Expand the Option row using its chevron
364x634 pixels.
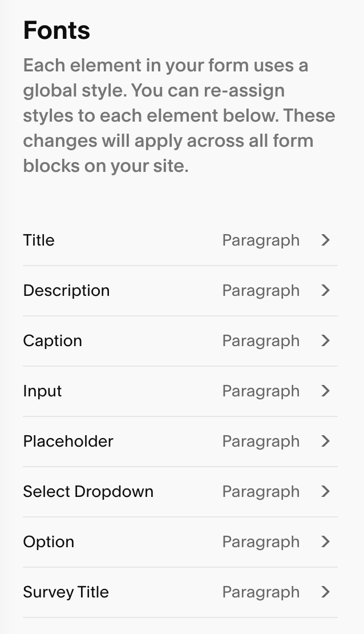click(x=326, y=541)
